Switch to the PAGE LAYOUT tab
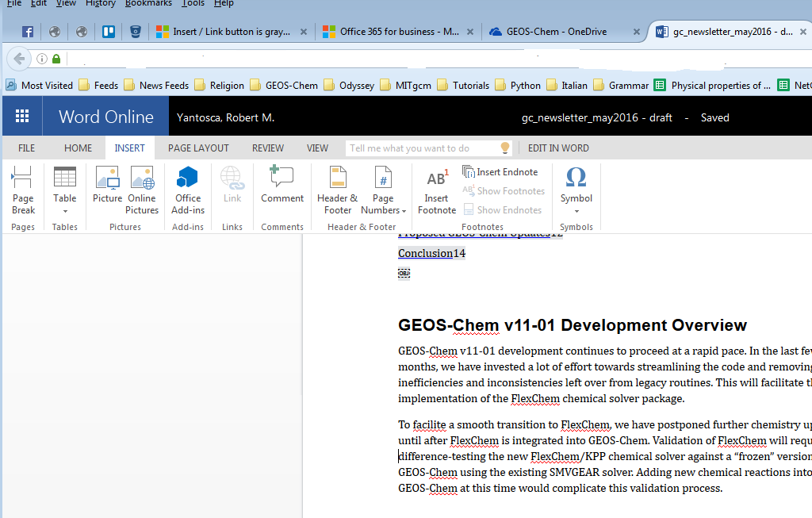Image resolution: width=812 pixels, height=518 pixels. (x=198, y=148)
